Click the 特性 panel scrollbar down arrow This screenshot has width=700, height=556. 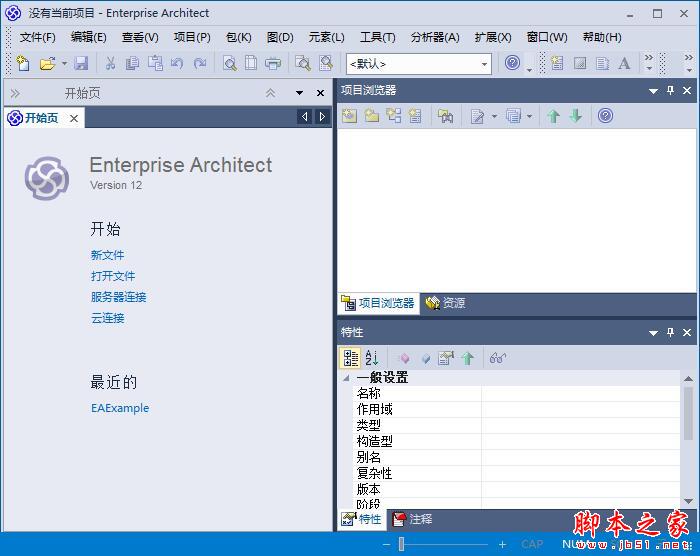click(688, 501)
